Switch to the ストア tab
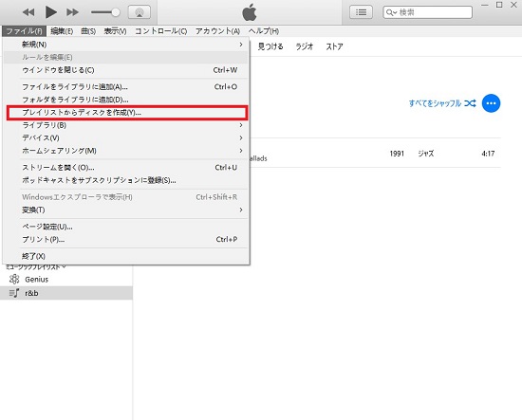The width and height of the screenshot is (522, 420). [334, 46]
